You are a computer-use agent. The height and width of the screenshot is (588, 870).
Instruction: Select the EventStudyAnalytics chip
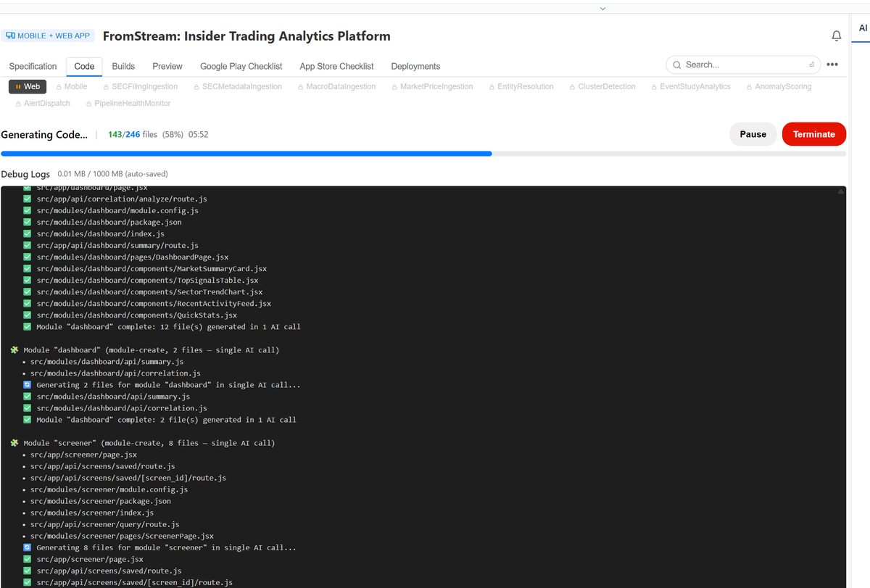689,86
